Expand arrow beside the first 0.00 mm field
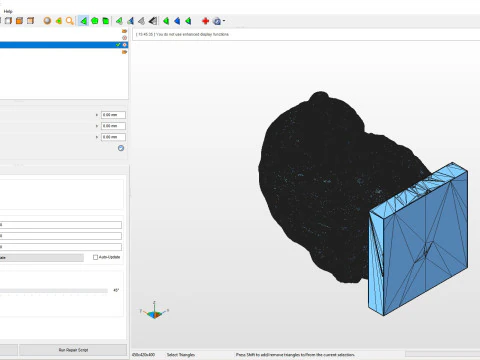 tap(97, 115)
